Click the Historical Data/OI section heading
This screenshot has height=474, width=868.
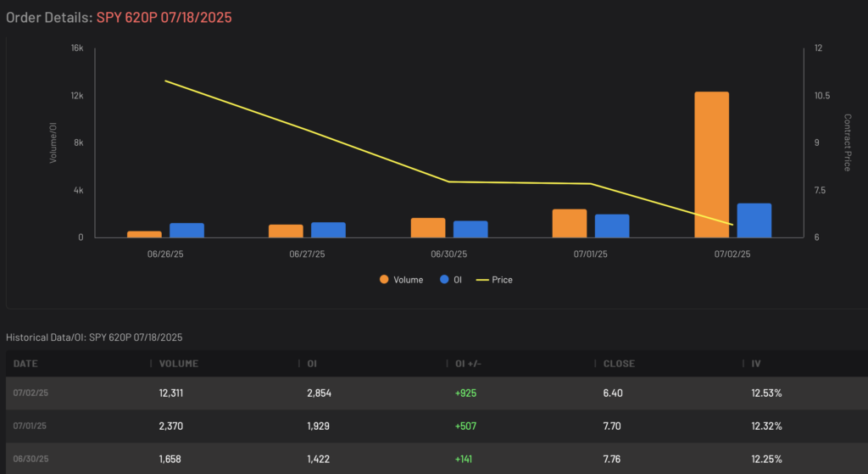click(94, 337)
